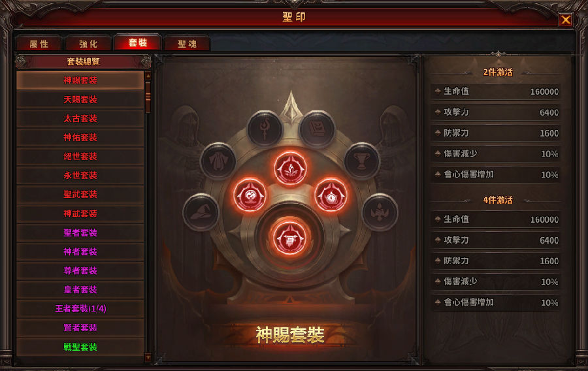Switch to the 聖魂 tab

[x=187, y=44]
